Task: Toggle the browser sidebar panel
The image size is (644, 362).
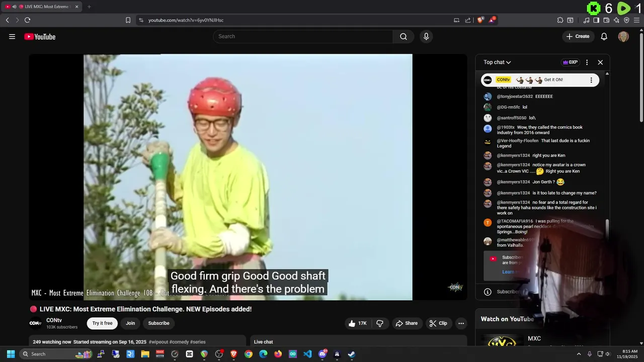Action: 596,20
